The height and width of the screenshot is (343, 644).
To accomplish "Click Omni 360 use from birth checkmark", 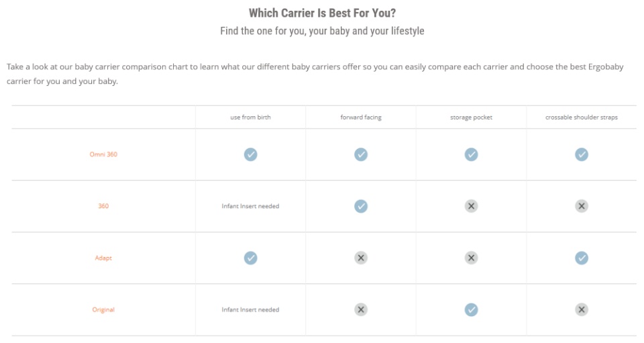I will point(250,154).
